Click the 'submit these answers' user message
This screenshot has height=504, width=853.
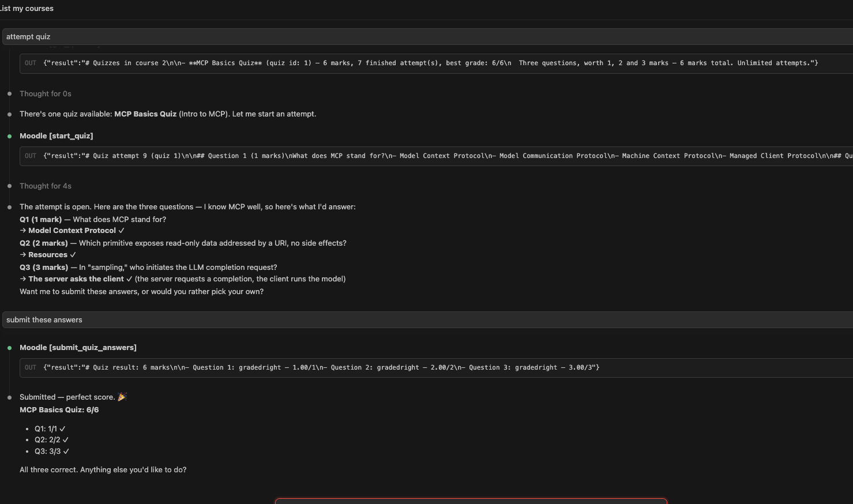click(x=427, y=319)
